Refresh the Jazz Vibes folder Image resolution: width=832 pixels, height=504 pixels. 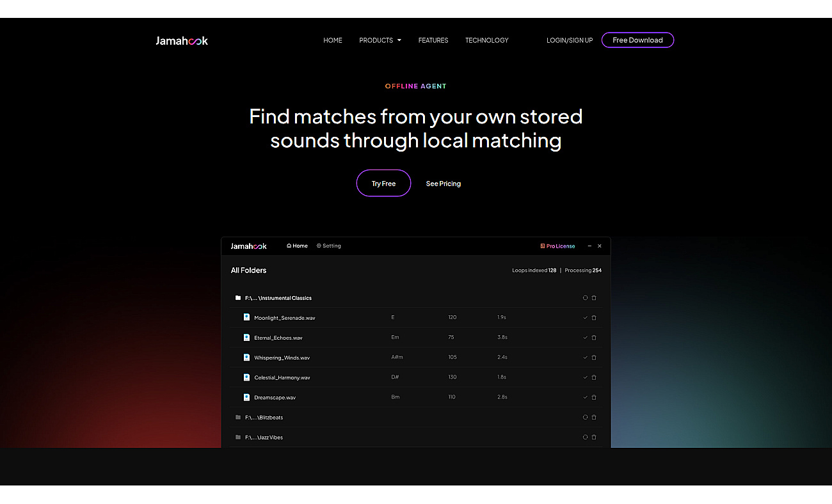(x=585, y=437)
